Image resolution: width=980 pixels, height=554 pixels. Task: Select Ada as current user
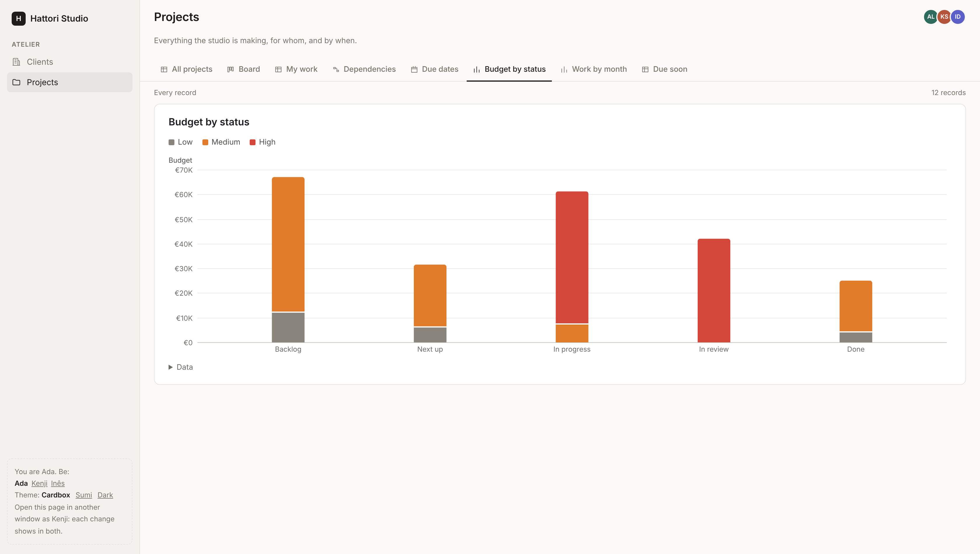point(21,483)
